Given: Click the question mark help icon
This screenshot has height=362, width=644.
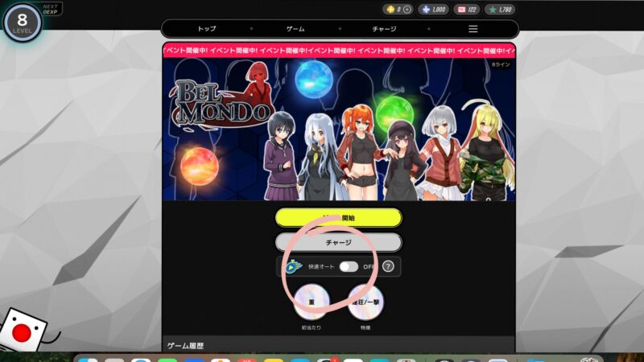Looking at the screenshot, I should point(388,266).
